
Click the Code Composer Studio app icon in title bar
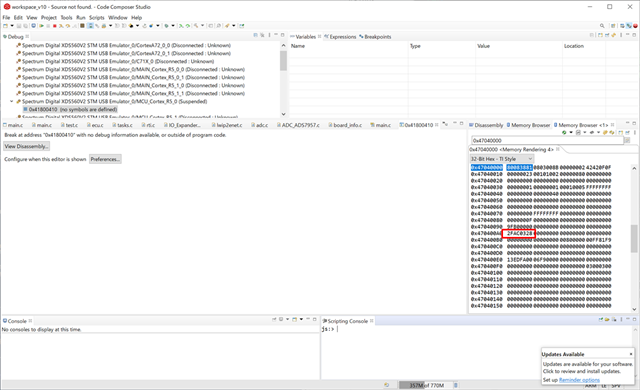[x=7, y=7]
